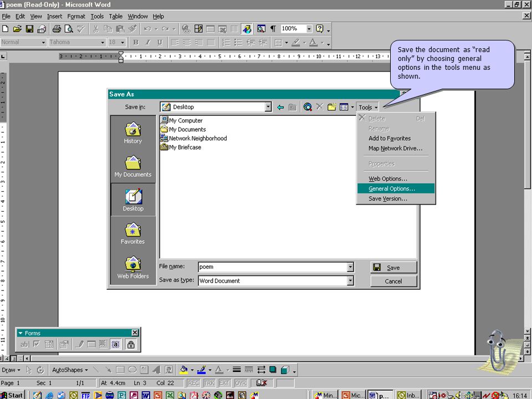
Task: Open the Format menu
Action: (76, 16)
